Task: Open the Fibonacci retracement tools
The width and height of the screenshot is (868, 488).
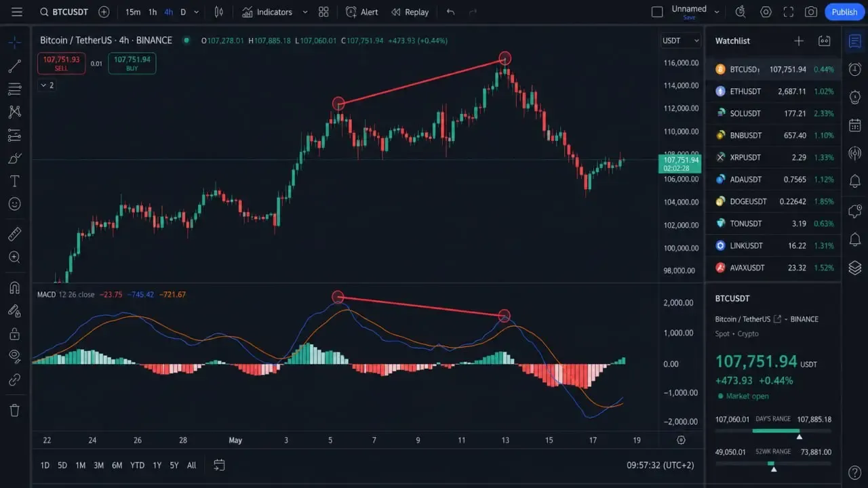Action: point(14,89)
